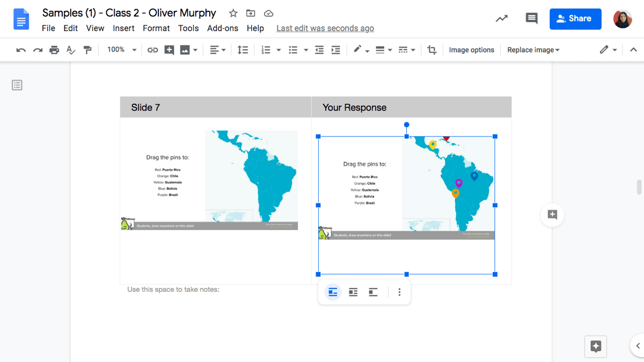Click the Share button

575,18
